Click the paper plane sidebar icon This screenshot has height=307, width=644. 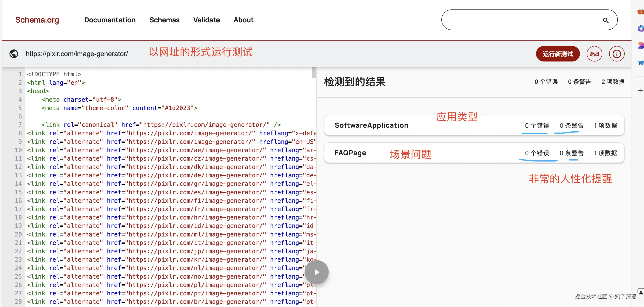point(641,62)
